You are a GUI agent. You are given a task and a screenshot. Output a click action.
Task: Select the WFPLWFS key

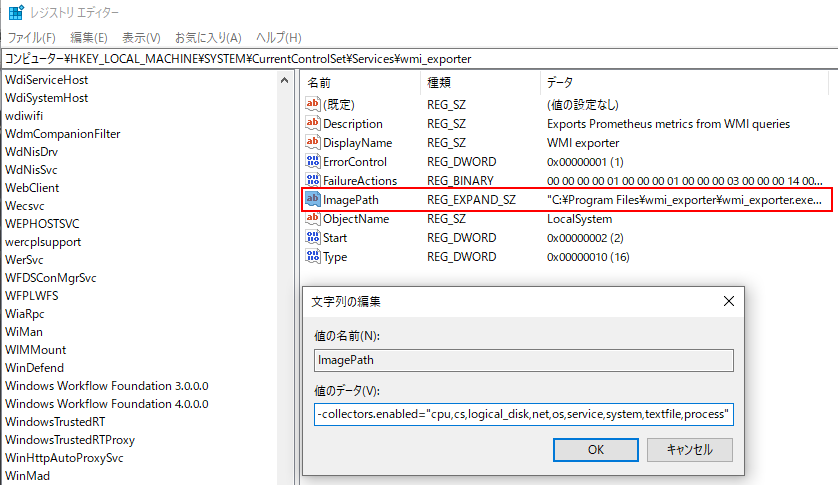[32, 296]
